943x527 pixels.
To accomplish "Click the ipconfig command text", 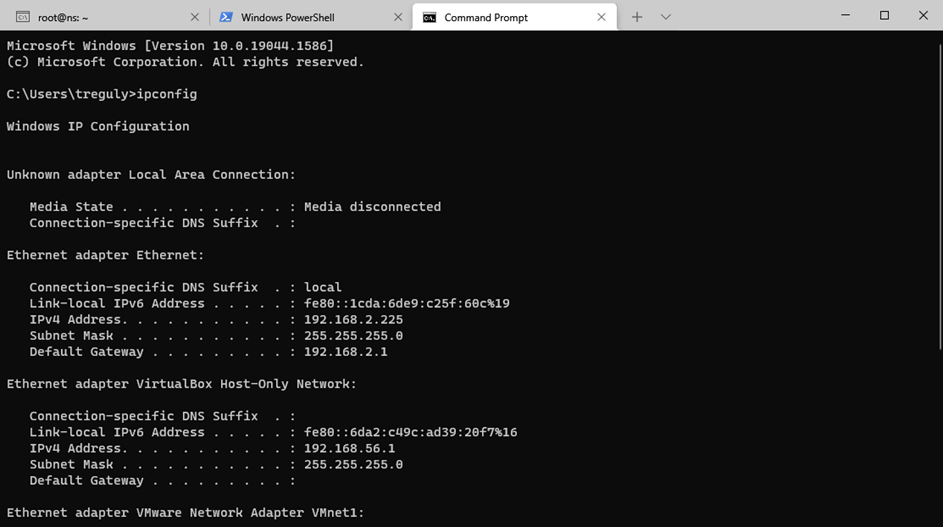I will pos(167,94).
